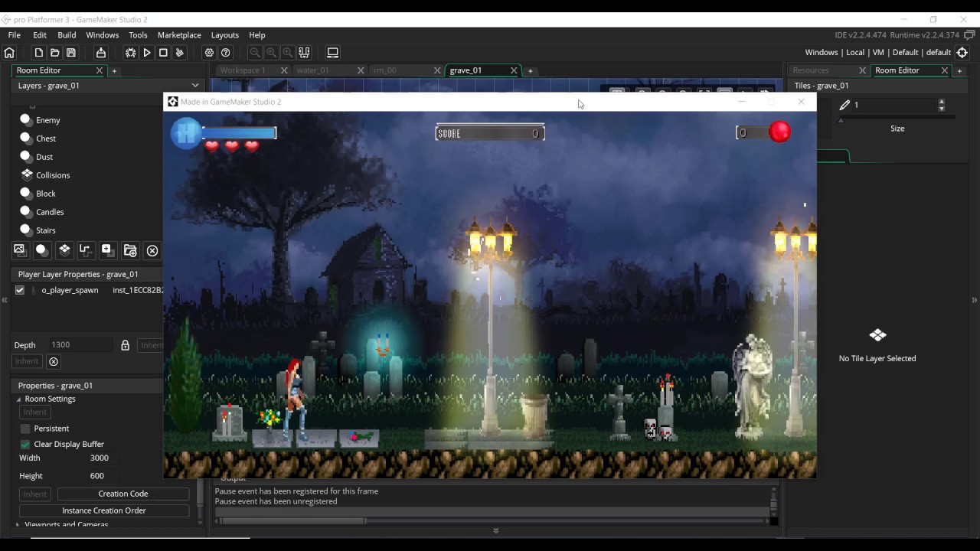The width and height of the screenshot is (980, 551).
Task: Save project with floppy disk icon
Action: point(71,53)
